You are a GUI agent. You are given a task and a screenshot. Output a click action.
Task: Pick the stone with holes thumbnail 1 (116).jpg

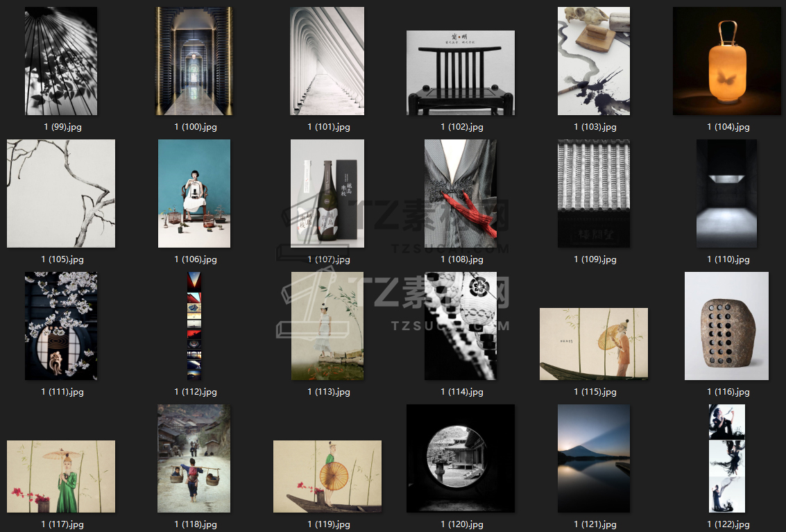click(x=727, y=326)
